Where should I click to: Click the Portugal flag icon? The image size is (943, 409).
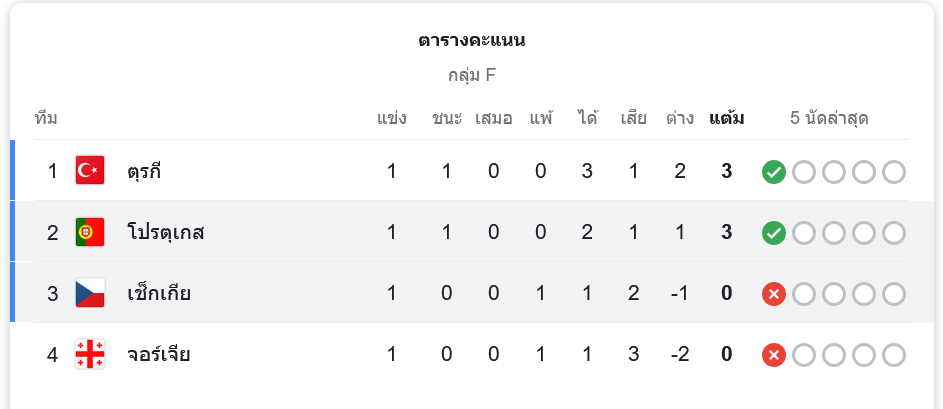(x=90, y=232)
